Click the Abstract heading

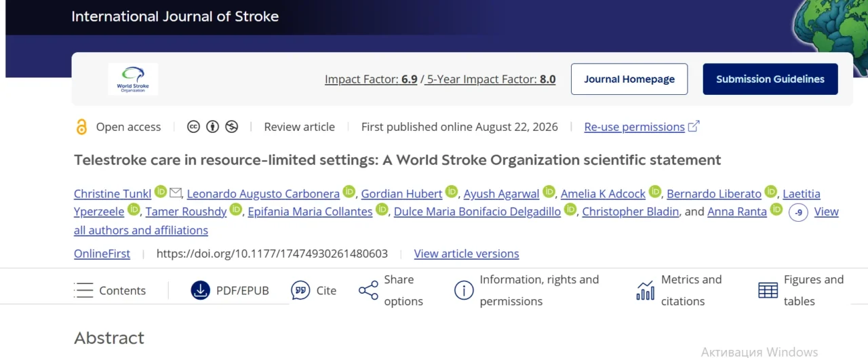click(109, 338)
